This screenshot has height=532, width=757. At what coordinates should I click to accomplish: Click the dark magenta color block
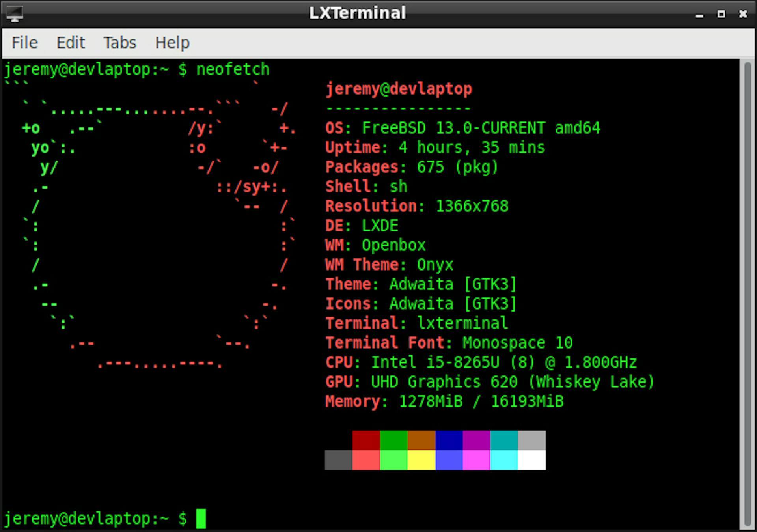click(x=476, y=440)
